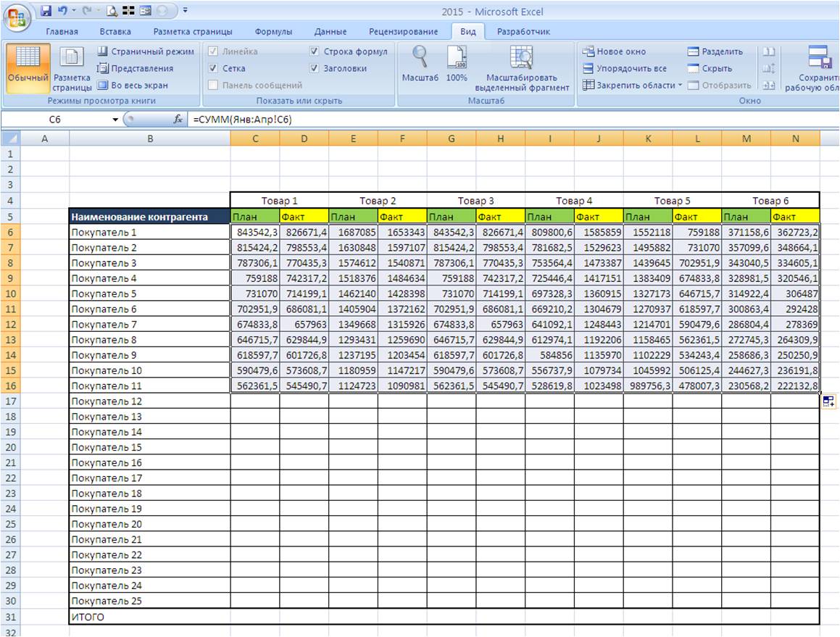Viewport: 840px width, 637px height.
Task: Click Zoom to Selection (Масштабировать выделенный фрагмент)
Action: (x=521, y=68)
